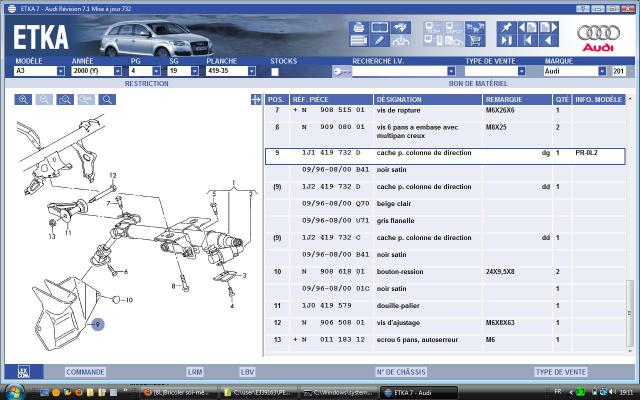
Task: Switch to the Firefox 'Bricoler' taskbar window
Action: tap(178, 393)
